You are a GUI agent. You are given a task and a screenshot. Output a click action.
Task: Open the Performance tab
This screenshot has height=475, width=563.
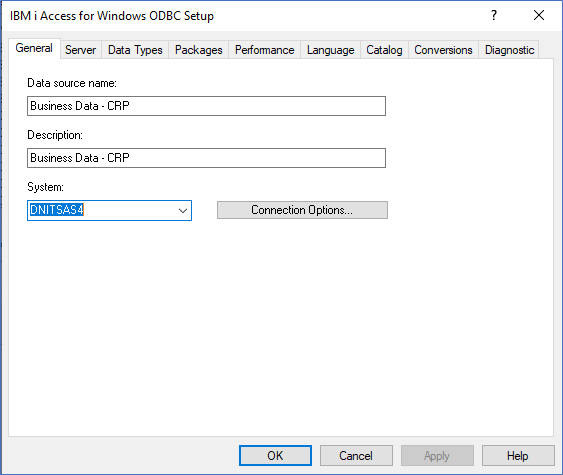pyautogui.click(x=265, y=50)
